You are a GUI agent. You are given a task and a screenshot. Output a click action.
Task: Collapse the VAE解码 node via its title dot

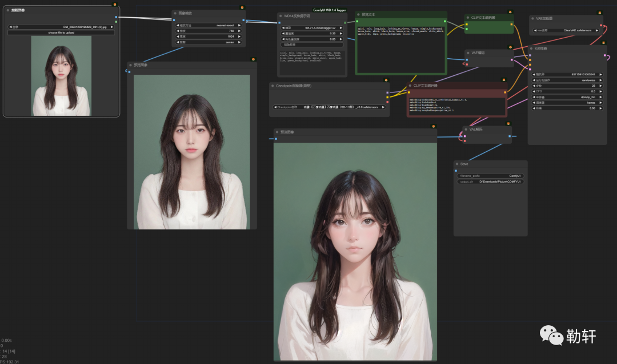466,130
